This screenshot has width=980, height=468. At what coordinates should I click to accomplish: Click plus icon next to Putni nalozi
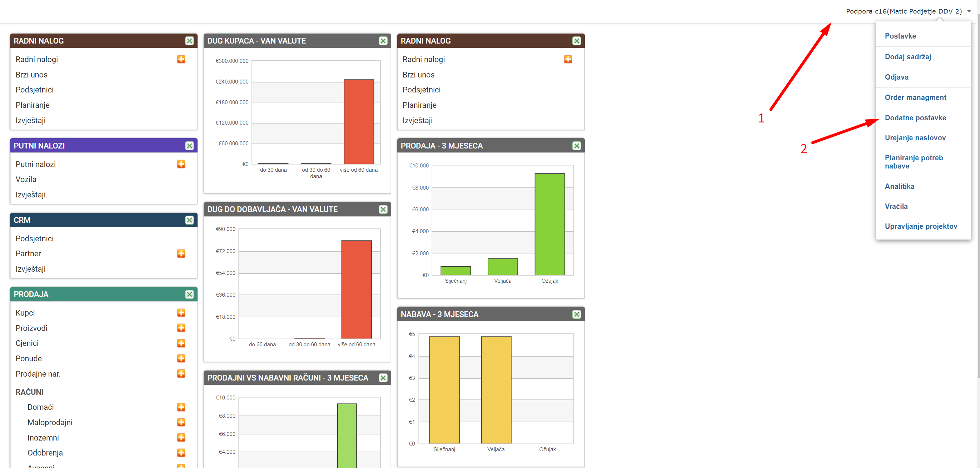pos(181,164)
